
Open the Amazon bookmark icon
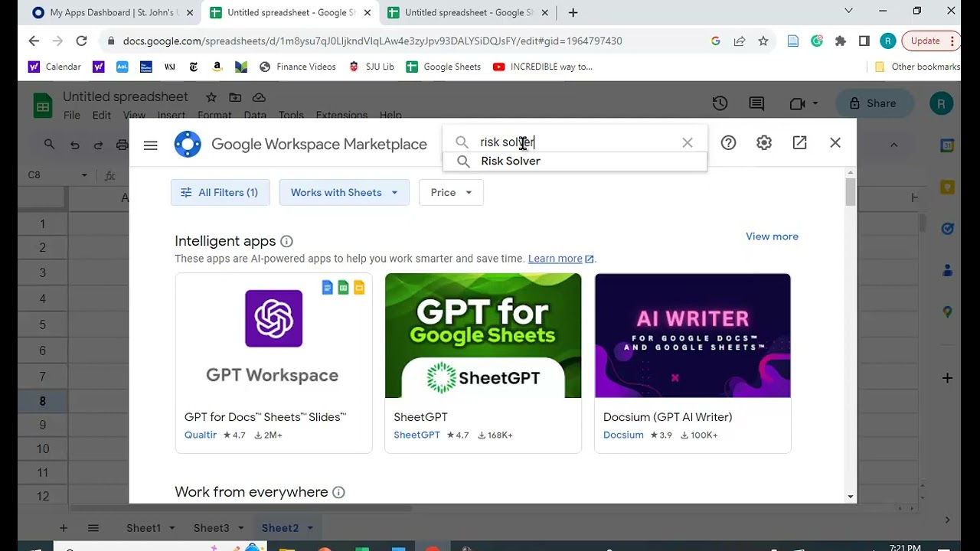pyautogui.click(x=217, y=67)
